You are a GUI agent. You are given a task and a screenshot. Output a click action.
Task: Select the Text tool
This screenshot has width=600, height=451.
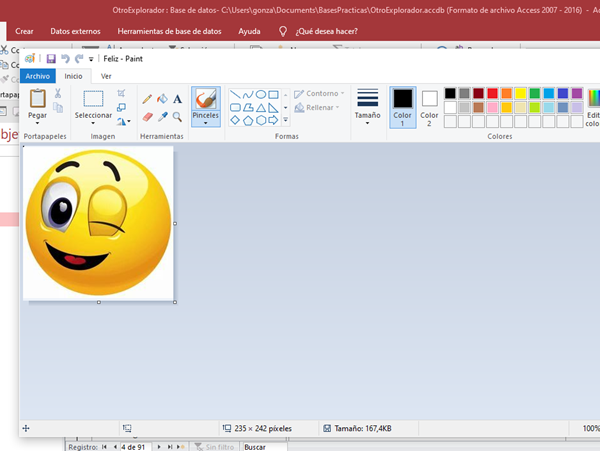pyautogui.click(x=177, y=99)
